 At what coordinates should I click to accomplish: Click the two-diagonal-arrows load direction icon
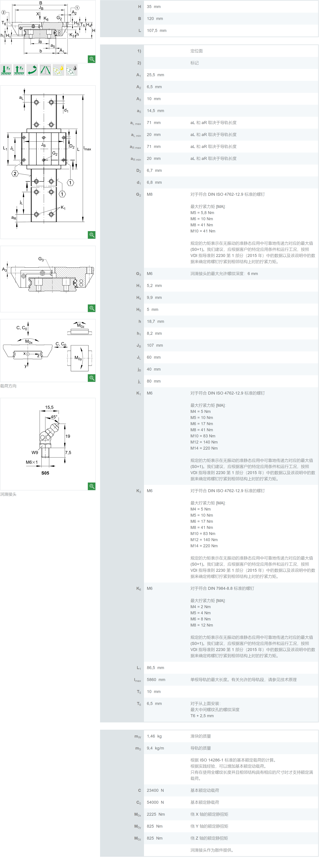tap(46, 70)
